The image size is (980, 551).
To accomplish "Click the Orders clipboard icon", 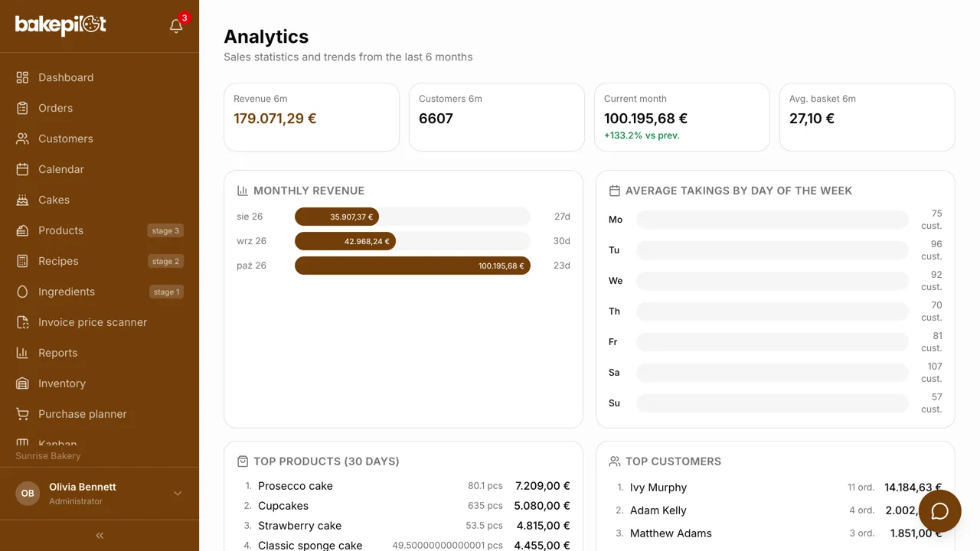I will pyautogui.click(x=23, y=108).
